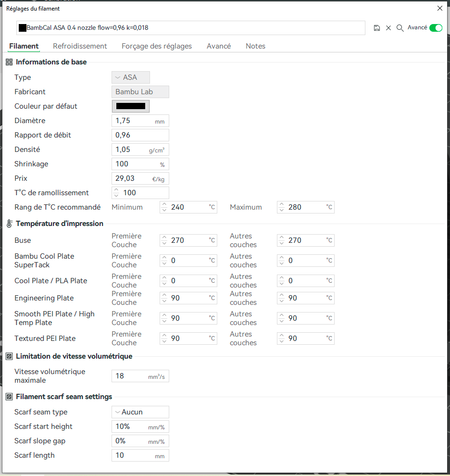Edit the Rapport de débit field
This screenshot has width=450, height=476.
point(140,135)
